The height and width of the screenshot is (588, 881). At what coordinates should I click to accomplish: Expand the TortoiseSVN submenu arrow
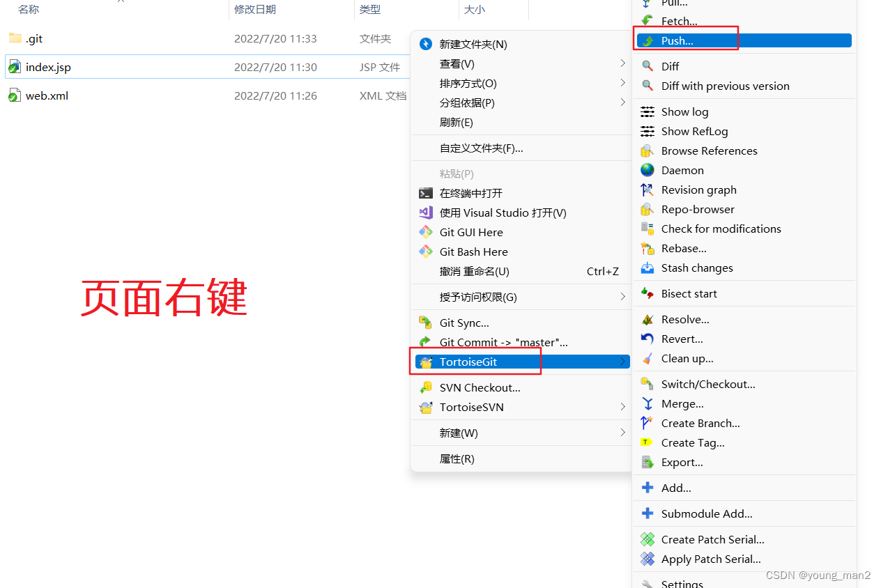(622, 407)
